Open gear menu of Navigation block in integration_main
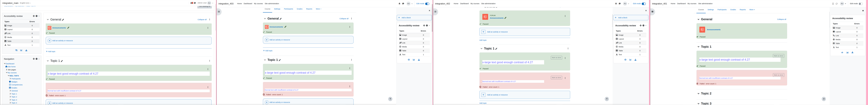 [37, 59]
